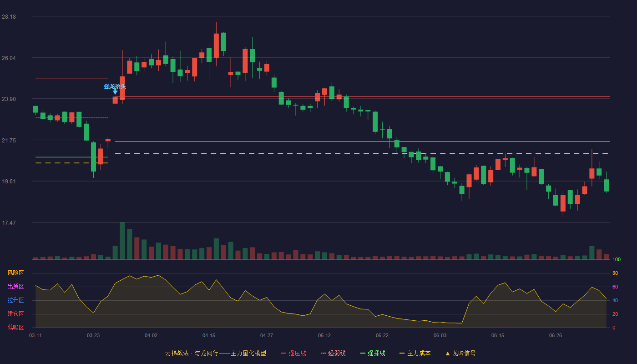
Task: Click the 建仓区 zone label
Action: tap(15, 314)
